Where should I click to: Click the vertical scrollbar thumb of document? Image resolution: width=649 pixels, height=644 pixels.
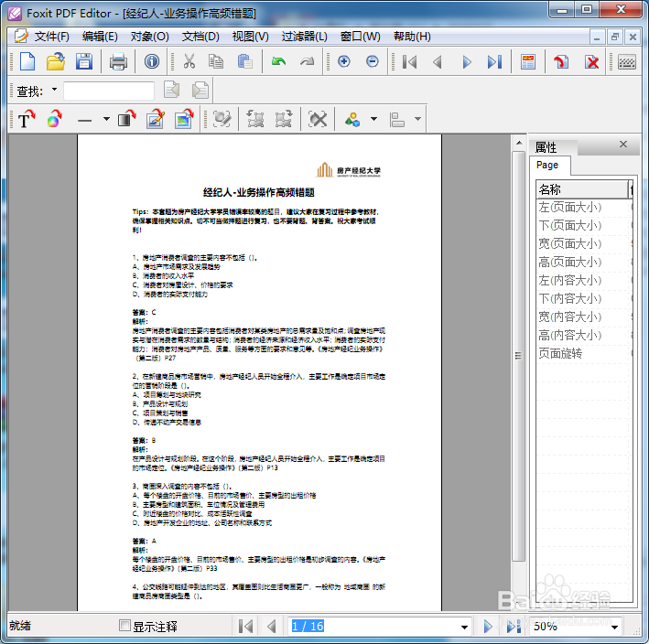[518, 355]
